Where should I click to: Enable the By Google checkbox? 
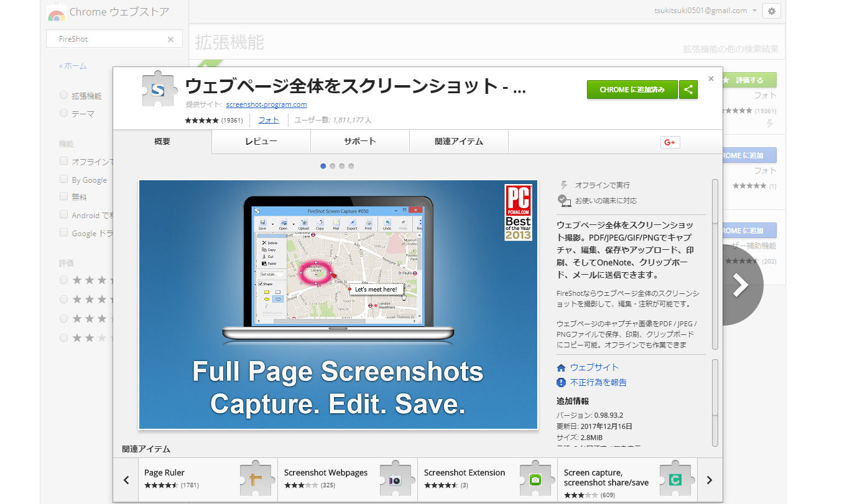[x=63, y=179]
